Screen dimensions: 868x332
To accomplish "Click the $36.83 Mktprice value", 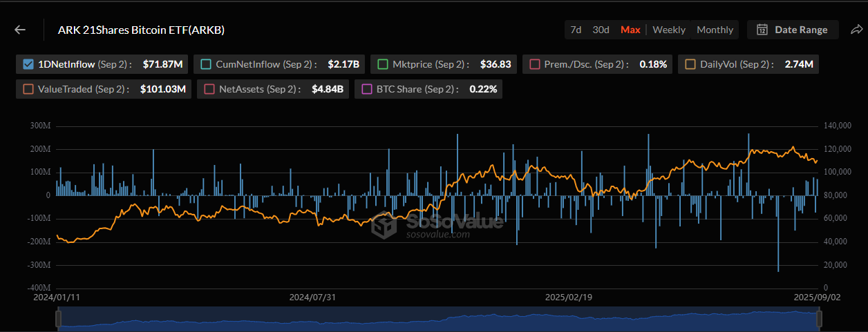I will tap(496, 64).
